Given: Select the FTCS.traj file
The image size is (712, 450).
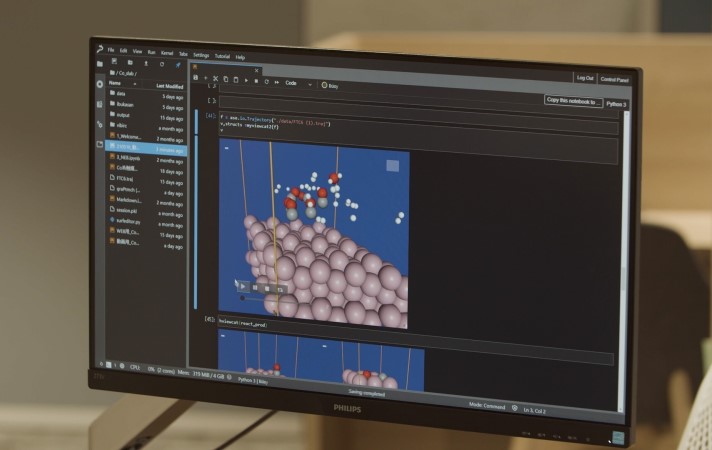Looking at the screenshot, I should [x=119, y=178].
